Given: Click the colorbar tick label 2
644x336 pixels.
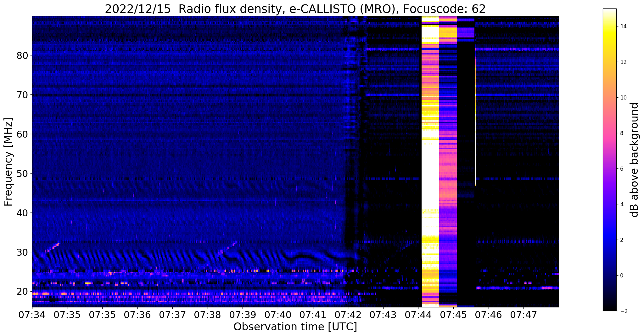Looking at the screenshot, I should point(621,240).
